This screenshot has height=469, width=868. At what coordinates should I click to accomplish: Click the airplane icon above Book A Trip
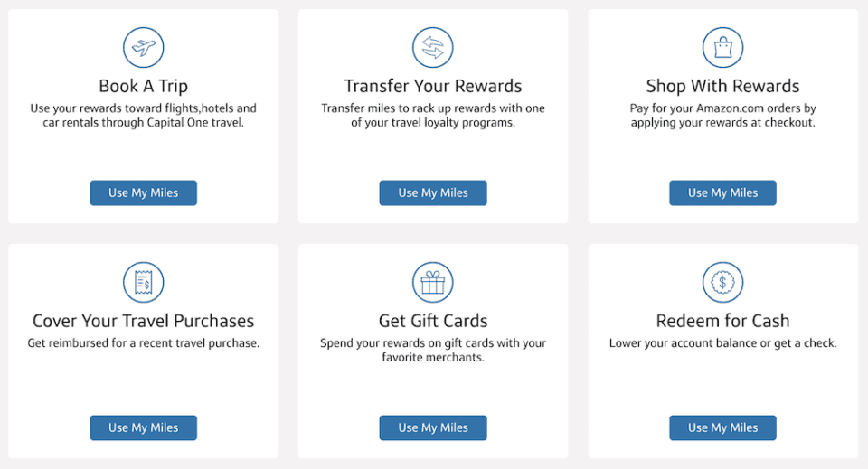[x=144, y=48]
